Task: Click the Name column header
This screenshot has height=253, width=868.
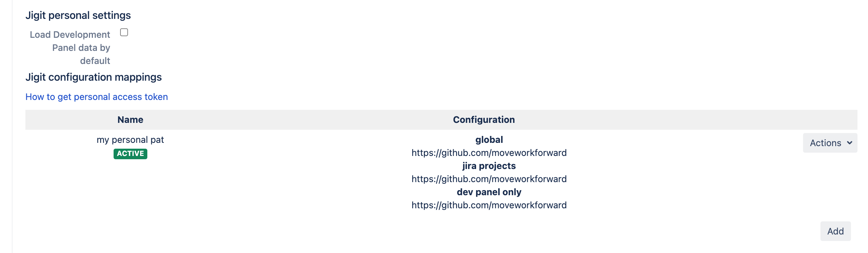Action: pos(130,120)
